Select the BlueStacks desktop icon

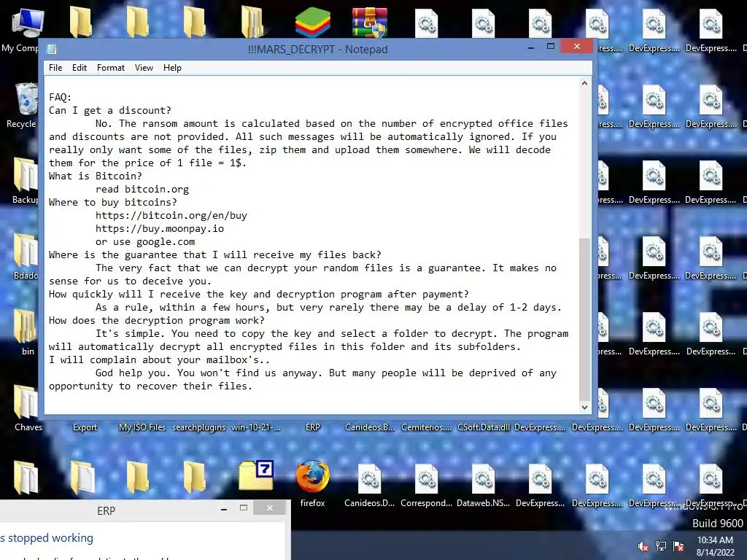point(312,23)
